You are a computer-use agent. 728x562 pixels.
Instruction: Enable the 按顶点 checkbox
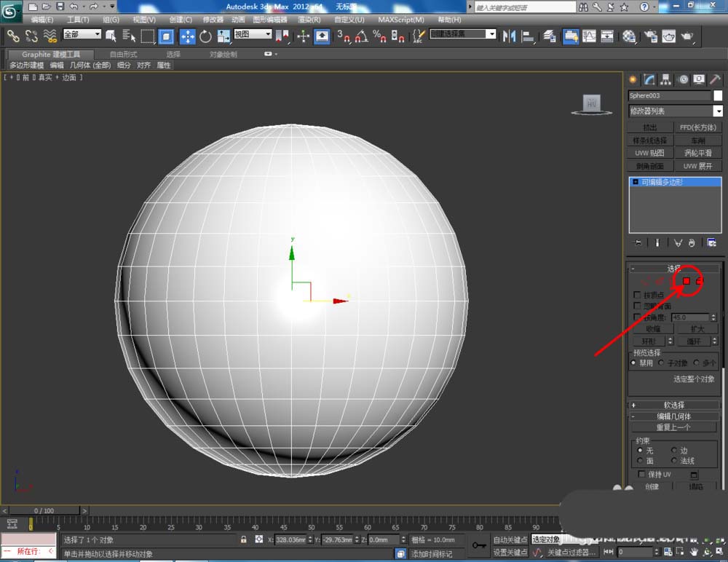click(x=638, y=295)
